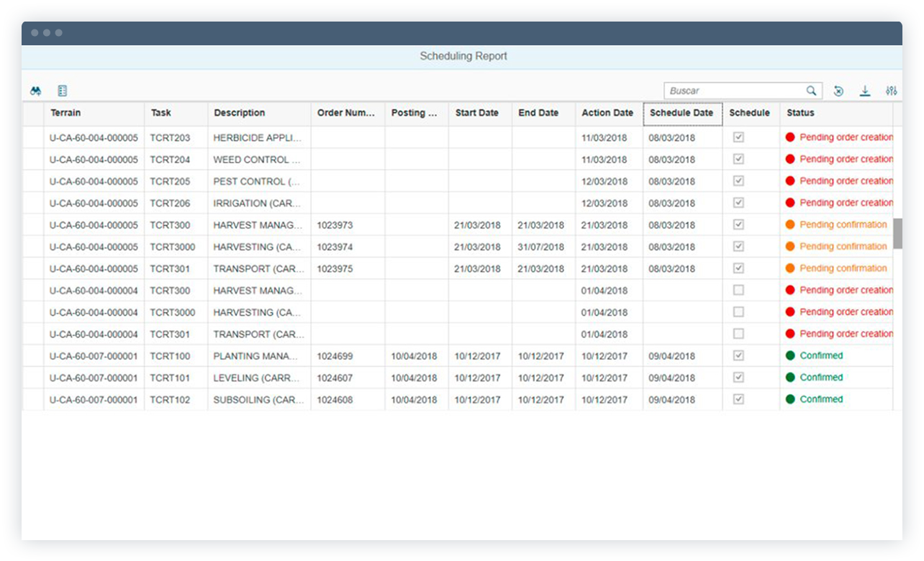Select the order number 1023974 cell
This screenshot has width=924, height=561.
pos(335,246)
